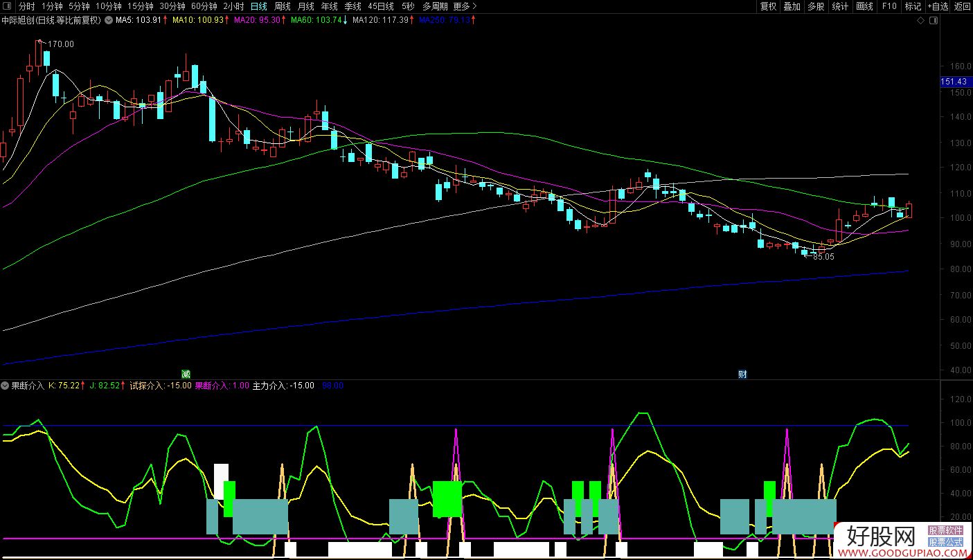Select the 季线 quarterly tab
973x560 pixels.
click(352, 6)
